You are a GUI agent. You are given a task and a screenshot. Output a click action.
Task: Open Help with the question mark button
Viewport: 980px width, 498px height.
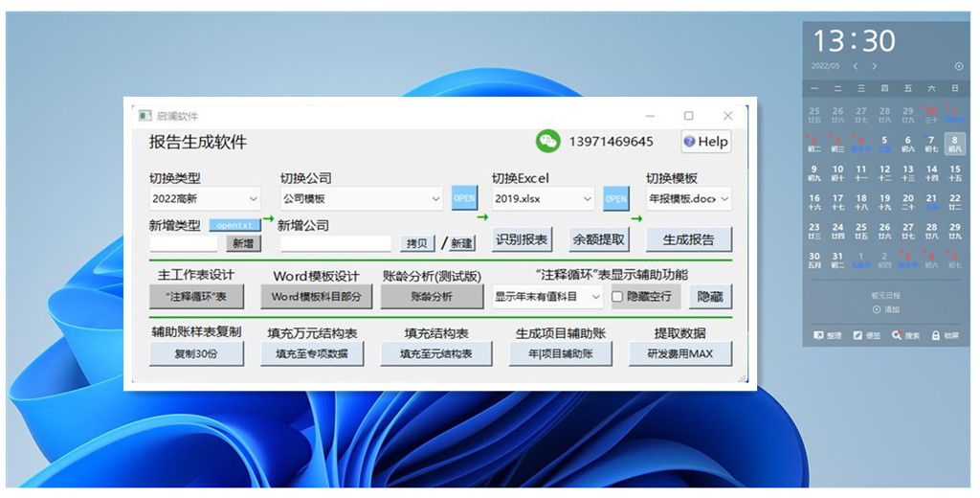[x=705, y=142]
